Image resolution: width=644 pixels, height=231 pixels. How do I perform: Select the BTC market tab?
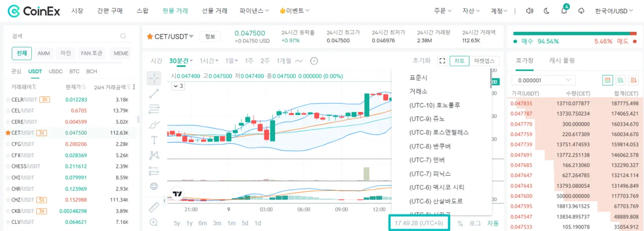(74, 71)
